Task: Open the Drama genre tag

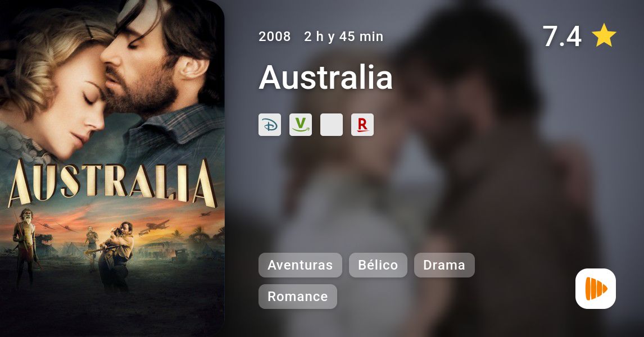Action: point(445,265)
